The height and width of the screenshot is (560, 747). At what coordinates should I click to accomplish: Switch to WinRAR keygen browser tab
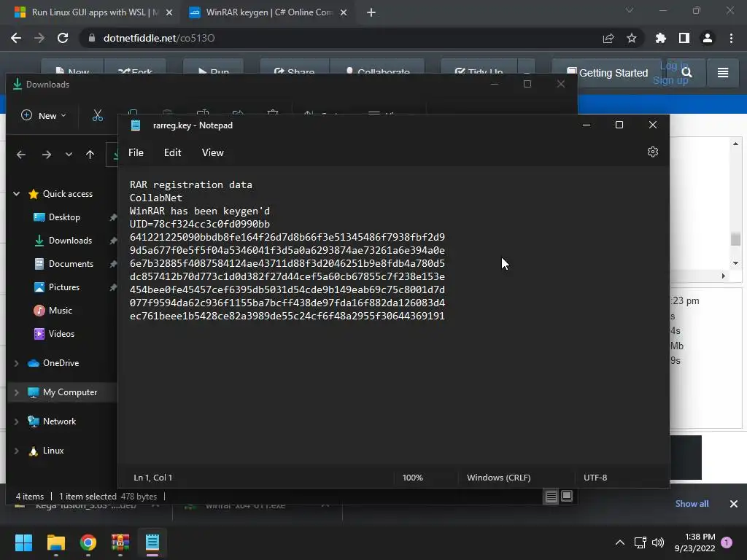click(268, 12)
